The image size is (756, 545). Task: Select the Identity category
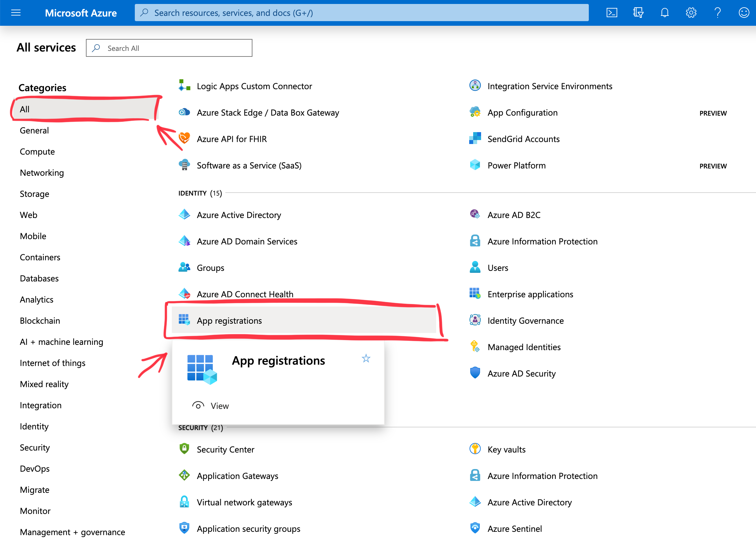click(x=34, y=426)
